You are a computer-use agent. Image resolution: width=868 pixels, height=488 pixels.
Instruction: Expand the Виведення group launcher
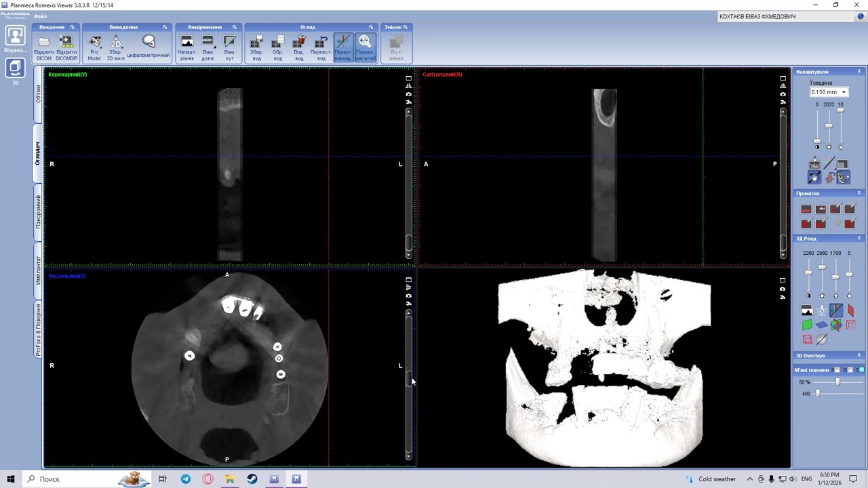165,27
